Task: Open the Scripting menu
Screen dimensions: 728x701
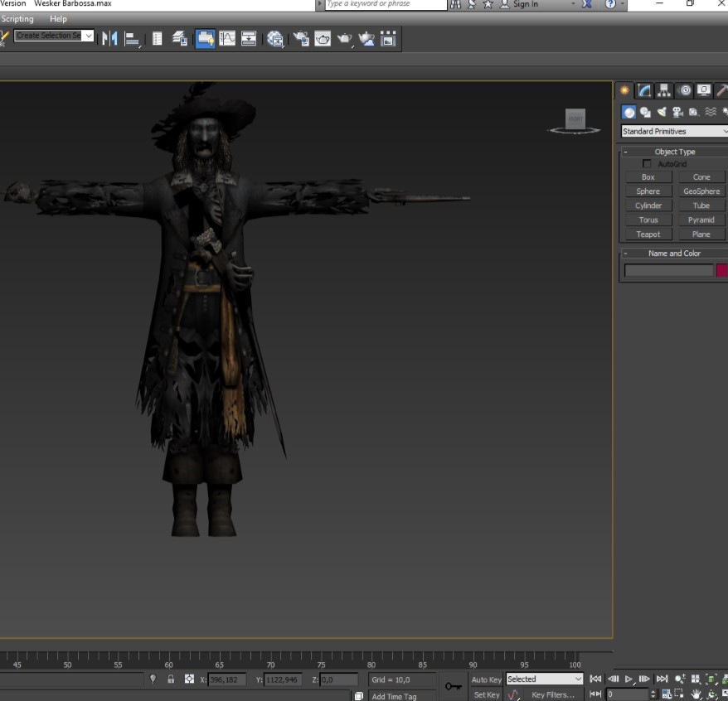Action: pyautogui.click(x=17, y=19)
